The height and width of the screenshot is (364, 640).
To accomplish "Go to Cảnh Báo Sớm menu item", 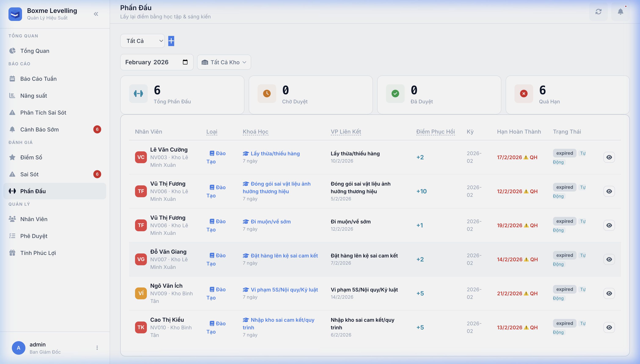I will tap(40, 130).
